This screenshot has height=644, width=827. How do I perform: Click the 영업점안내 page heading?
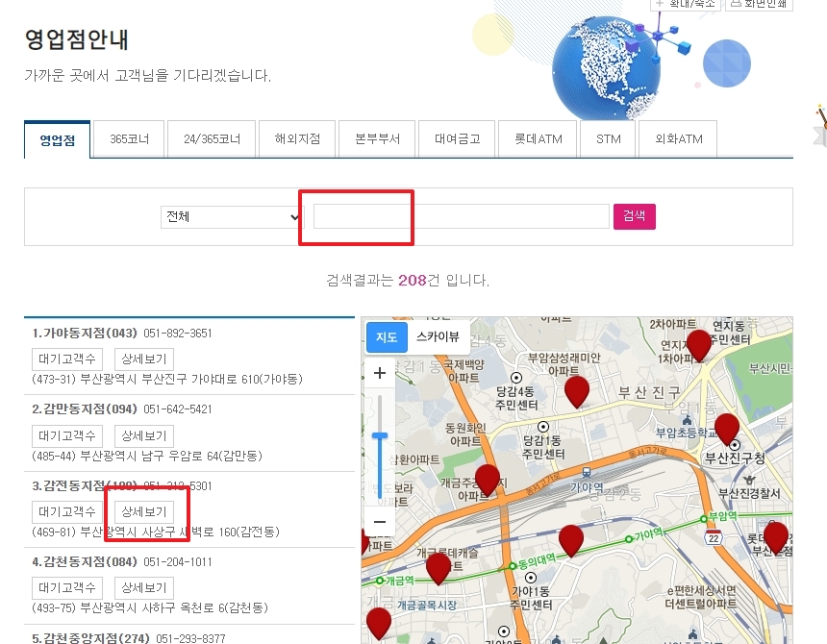[77, 39]
